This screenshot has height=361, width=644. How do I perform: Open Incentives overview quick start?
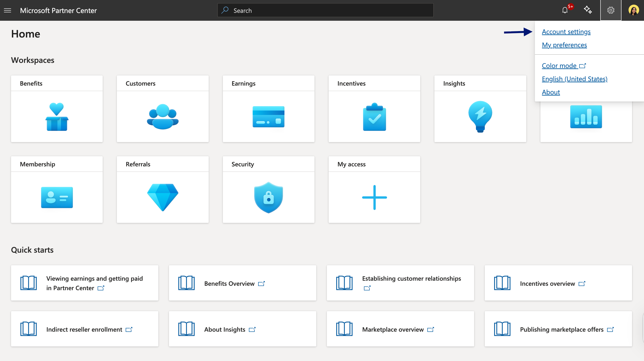click(558, 283)
